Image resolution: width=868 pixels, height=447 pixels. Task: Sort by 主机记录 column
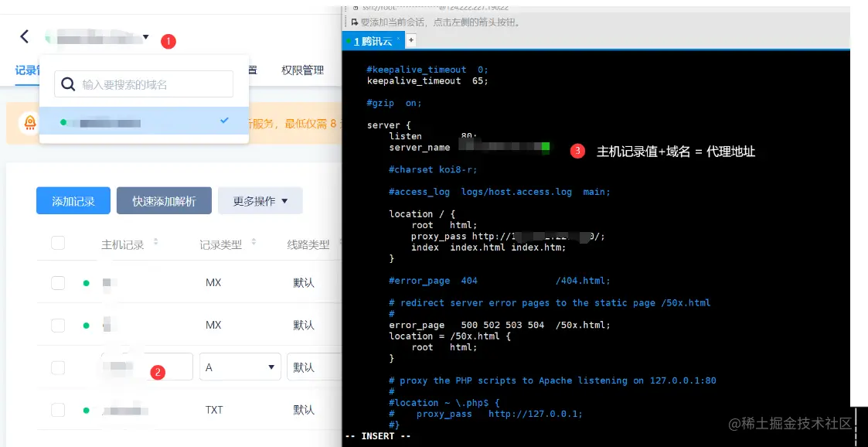point(155,242)
